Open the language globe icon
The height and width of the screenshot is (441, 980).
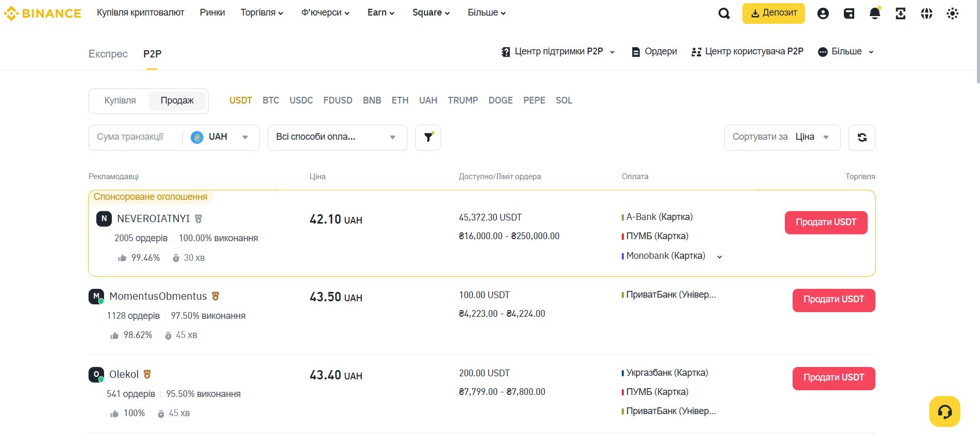coord(927,13)
